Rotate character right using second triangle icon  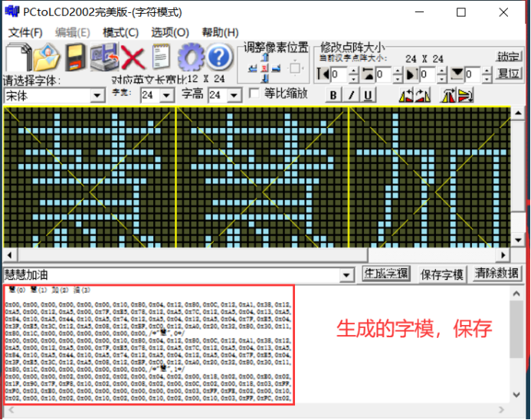click(423, 95)
